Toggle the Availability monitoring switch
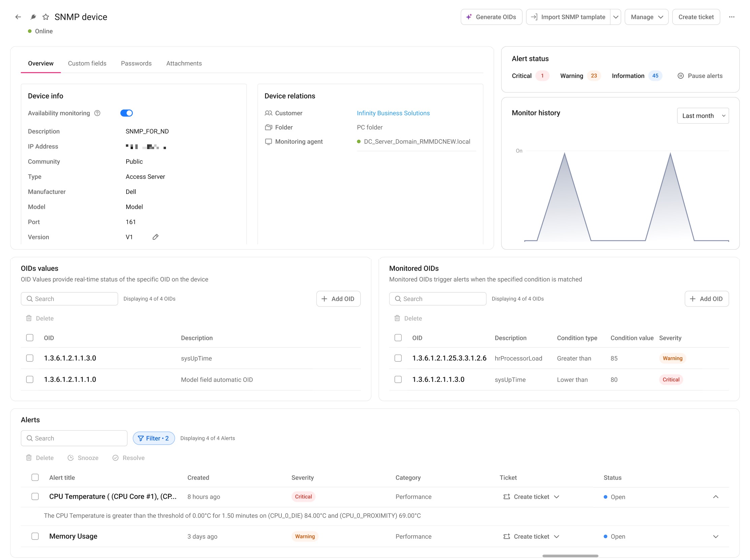This screenshot has height=560, width=750. point(127,113)
